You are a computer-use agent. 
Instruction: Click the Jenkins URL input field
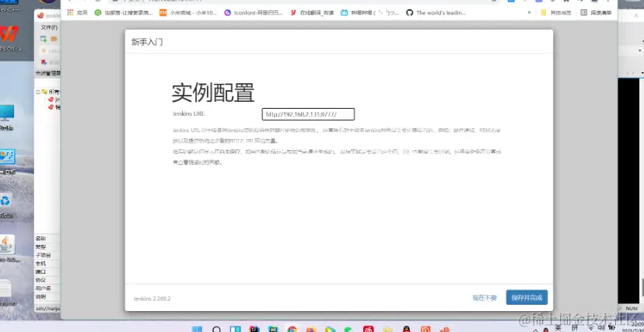coord(308,114)
